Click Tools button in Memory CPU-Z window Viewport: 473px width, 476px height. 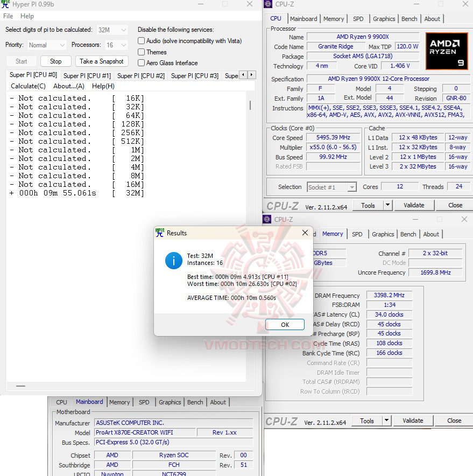(x=367, y=421)
